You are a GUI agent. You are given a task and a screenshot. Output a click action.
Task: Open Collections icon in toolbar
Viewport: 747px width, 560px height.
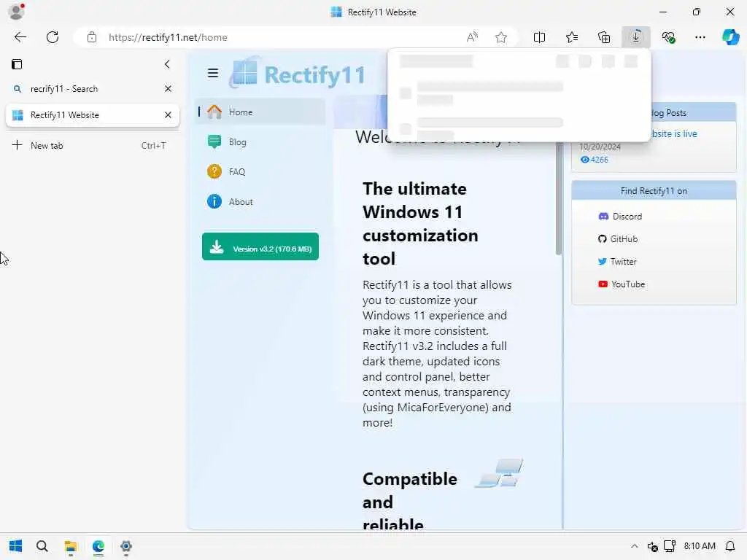click(x=603, y=37)
